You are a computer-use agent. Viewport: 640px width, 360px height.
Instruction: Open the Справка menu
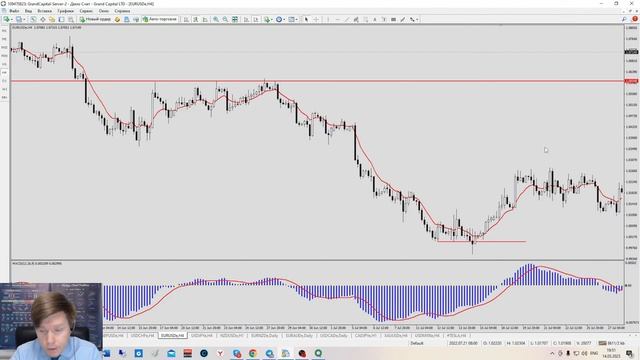[x=122, y=11]
